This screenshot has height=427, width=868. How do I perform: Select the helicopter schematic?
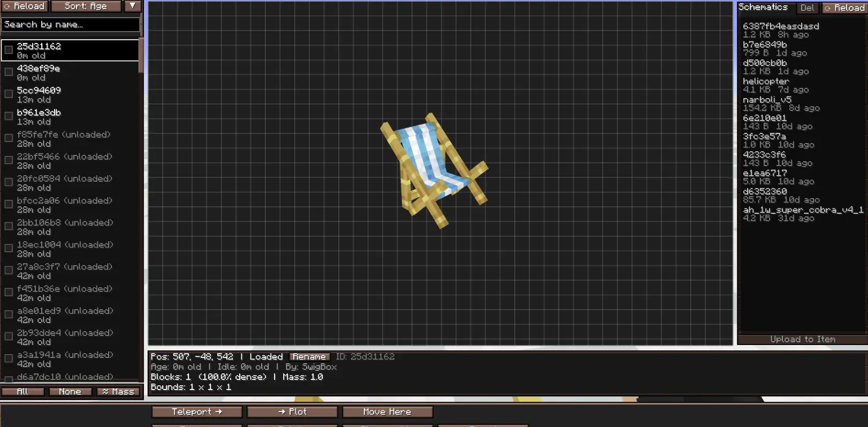pyautogui.click(x=802, y=85)
